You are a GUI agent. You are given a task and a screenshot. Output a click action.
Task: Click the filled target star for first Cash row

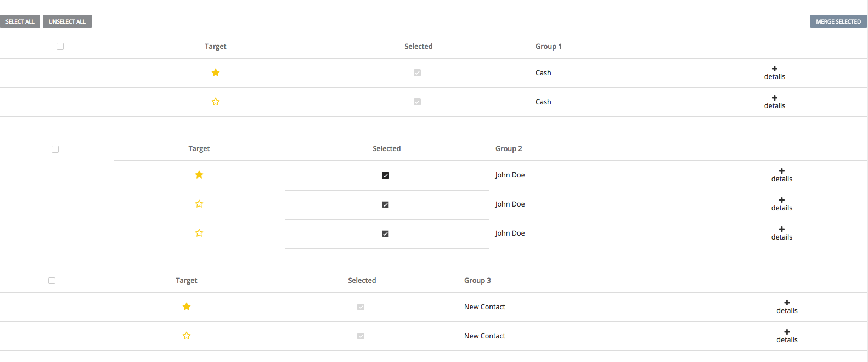216,73
